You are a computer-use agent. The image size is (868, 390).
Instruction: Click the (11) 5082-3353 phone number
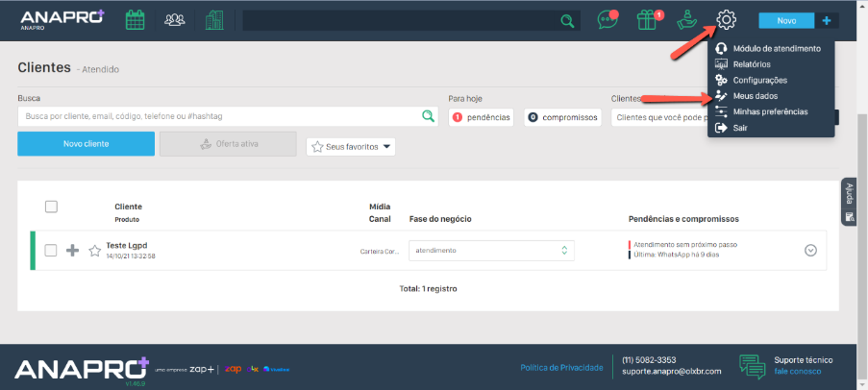click(x=649, y=360)
